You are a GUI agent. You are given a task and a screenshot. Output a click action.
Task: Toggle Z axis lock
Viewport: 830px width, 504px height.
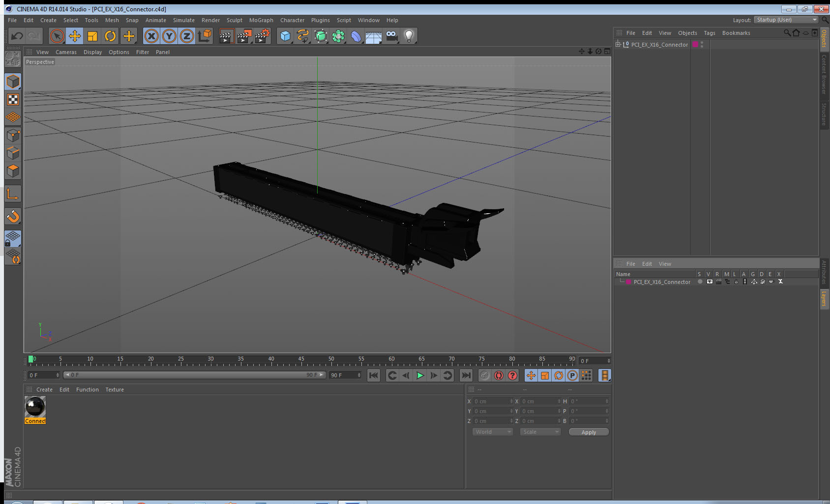click(x=187, y=36)
